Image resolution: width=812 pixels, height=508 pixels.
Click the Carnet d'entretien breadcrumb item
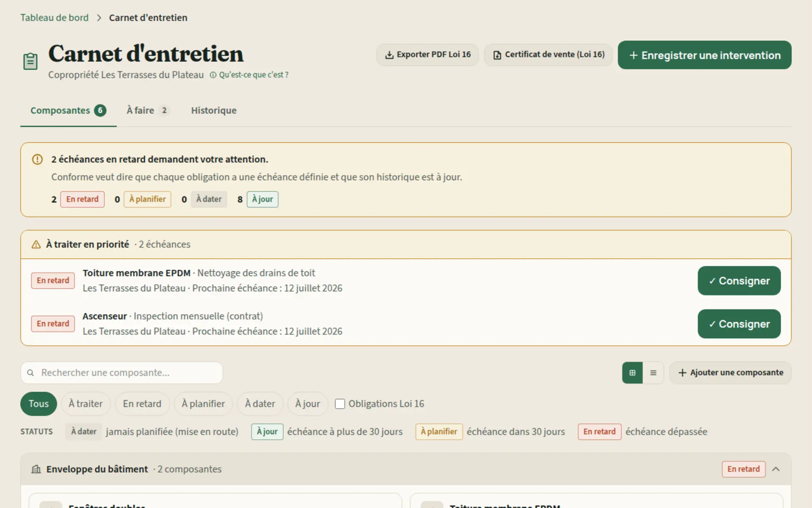point(148,18)
